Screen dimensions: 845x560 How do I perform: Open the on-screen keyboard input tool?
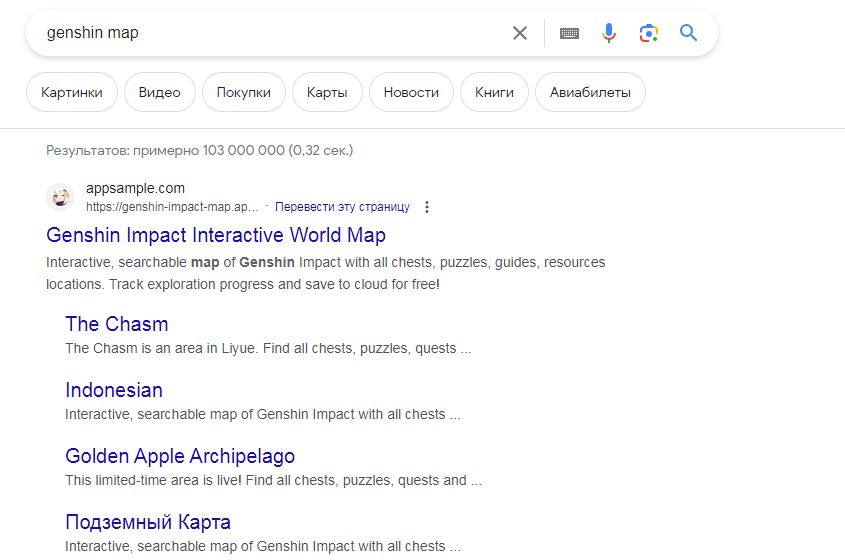pos(569,33)
